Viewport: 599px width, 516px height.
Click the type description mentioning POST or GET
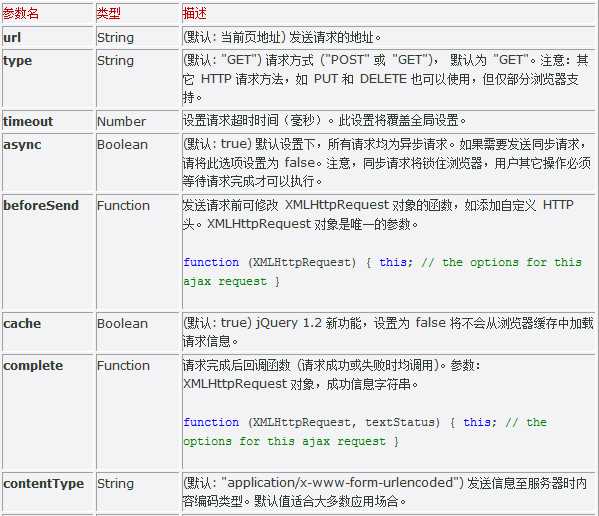tap(386, 79)
